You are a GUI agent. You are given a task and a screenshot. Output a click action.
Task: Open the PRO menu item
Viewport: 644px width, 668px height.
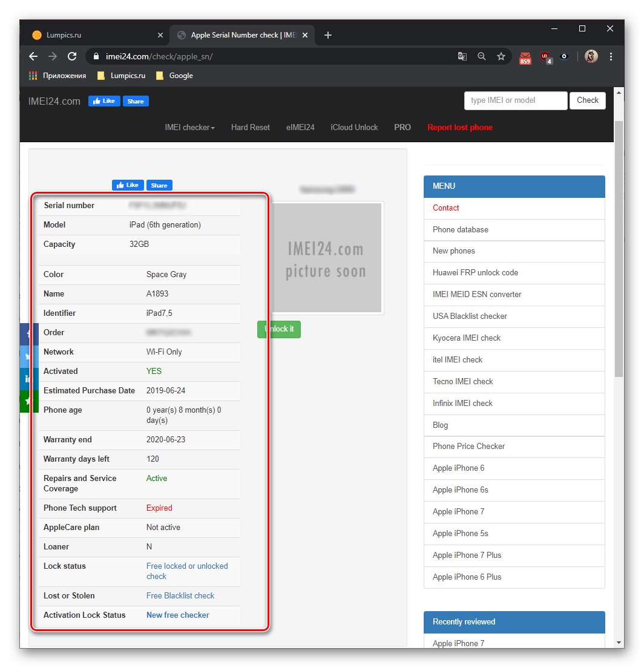(x=402, y=128)
